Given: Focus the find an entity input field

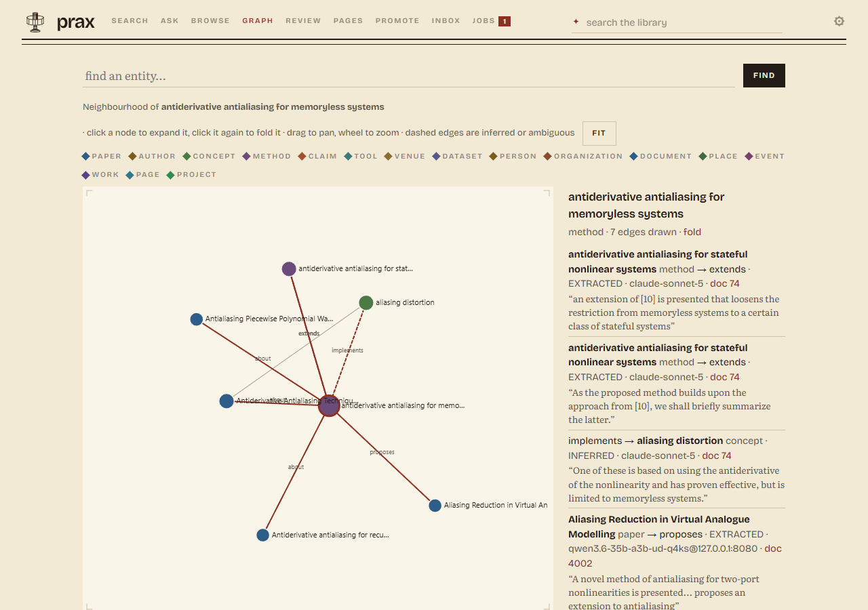Looking at the screenshot, I should 409,76.
